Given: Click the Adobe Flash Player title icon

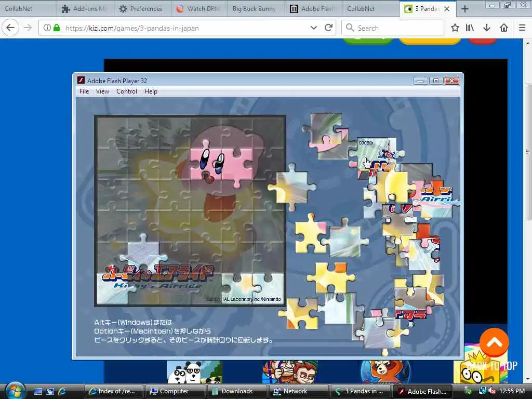Looking at the screenshot, I should coord(81,81).
